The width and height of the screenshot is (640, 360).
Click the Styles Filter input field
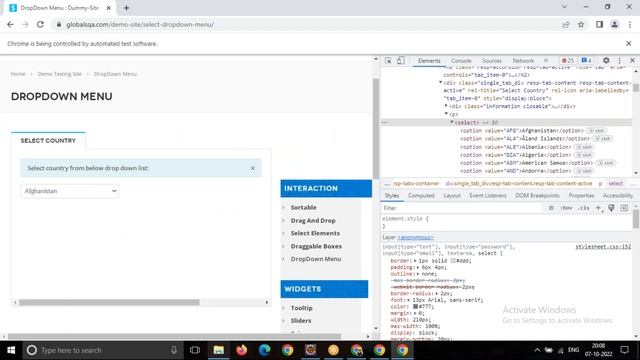pos(461,208)
